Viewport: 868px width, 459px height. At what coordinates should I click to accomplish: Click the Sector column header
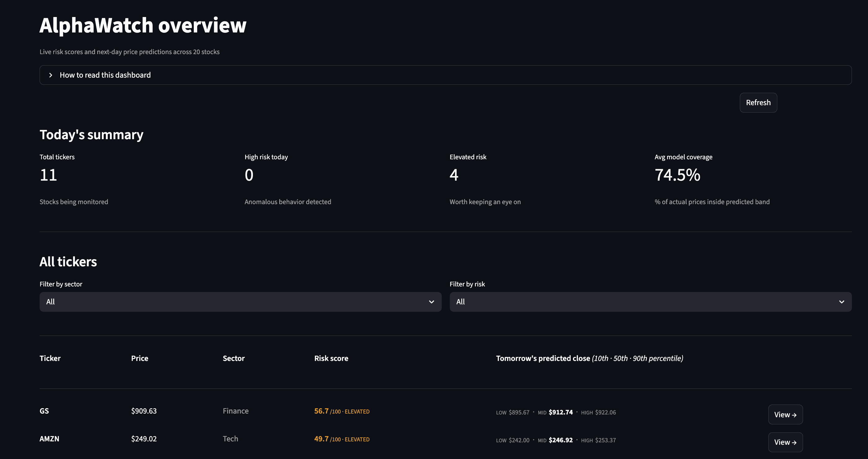pyautogui.click(x=233, y=358)
